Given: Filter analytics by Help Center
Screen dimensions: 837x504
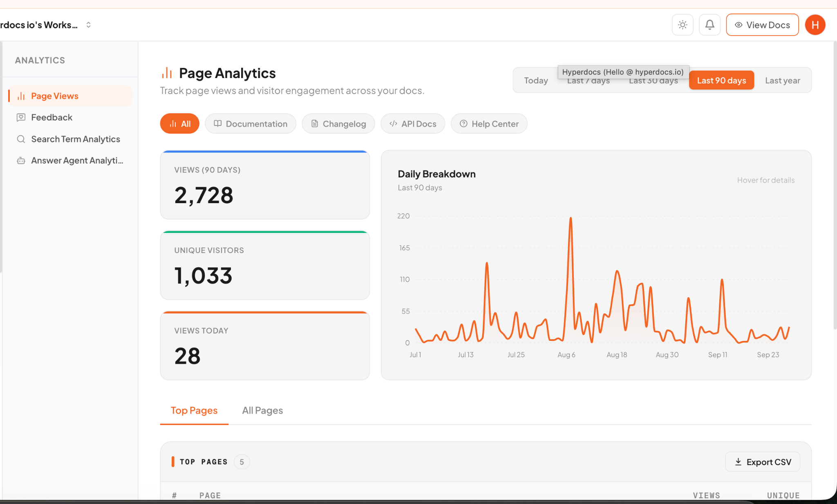Looking at the screenshot, I should pos(489,124).
